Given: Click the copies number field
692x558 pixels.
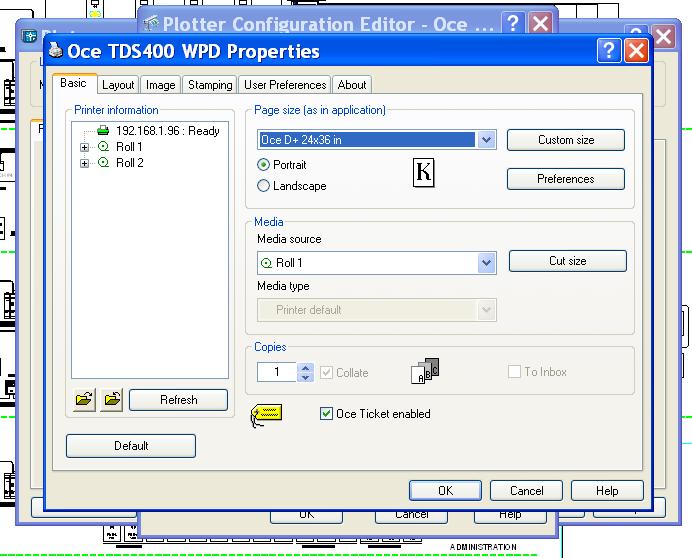Looking at the screenshot, I should [x=277, y=372].
